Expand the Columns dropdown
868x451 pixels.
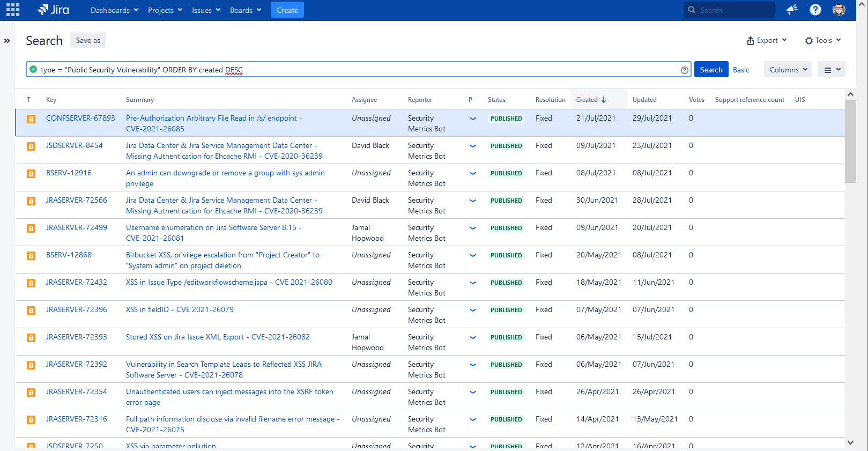pyautogui.click(x=788, y=70)
